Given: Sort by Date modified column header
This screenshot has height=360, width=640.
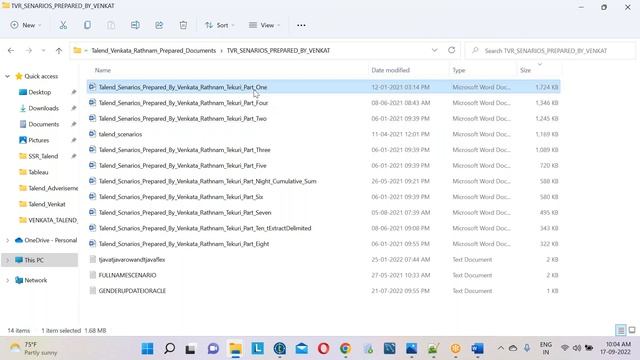Looking at the screenshot, I should click(x=390, y=70).
